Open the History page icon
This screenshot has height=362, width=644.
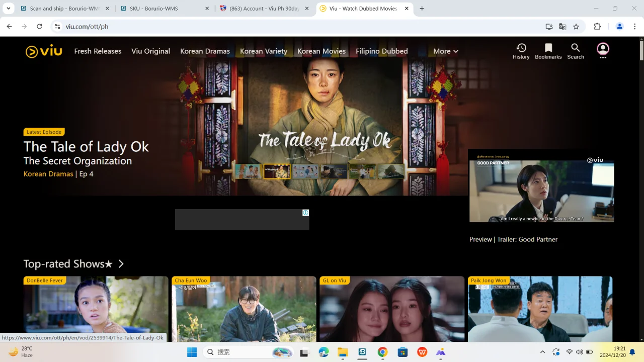tap(521, 51)
